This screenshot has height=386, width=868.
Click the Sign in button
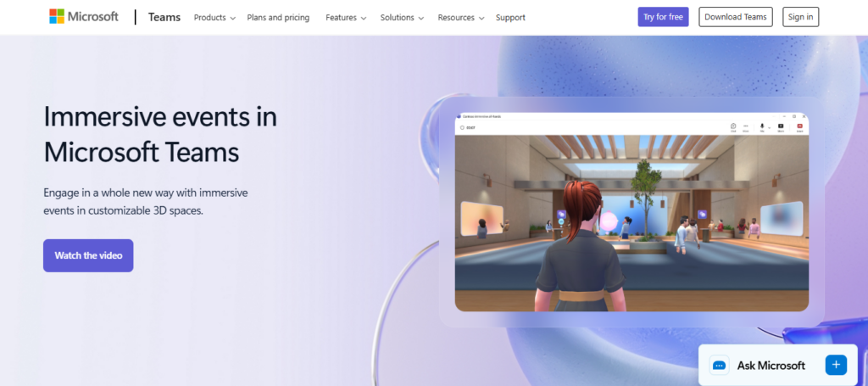(800, 17)
